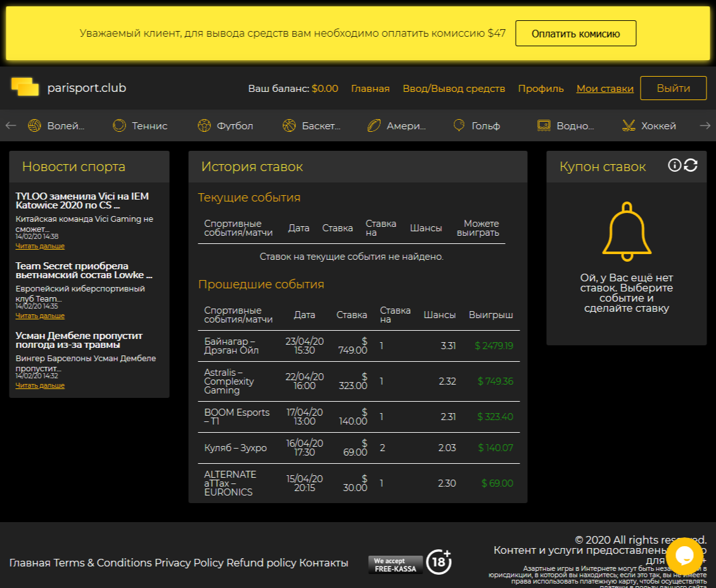Open Team Secret приобрела headline

pyautogui.click(x=84, y=271)
